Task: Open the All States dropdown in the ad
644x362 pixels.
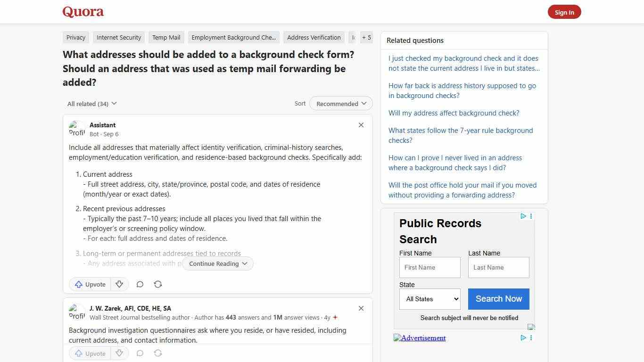Action: (x=429, y=299)
